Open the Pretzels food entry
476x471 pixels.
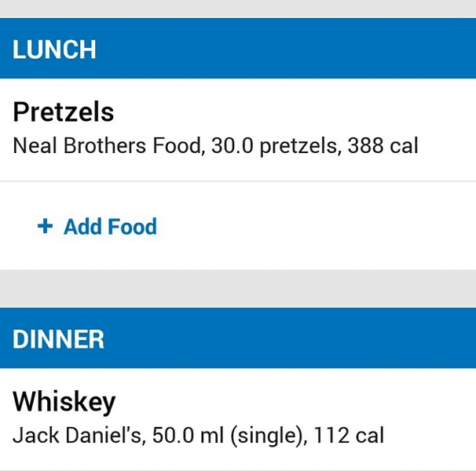[64, 112]
